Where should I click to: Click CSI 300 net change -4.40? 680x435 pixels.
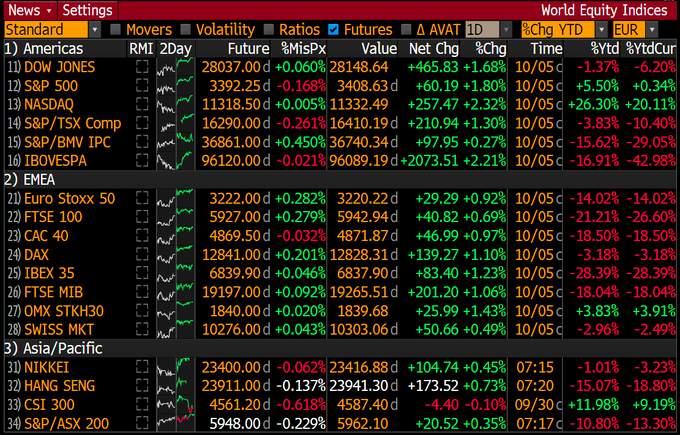pyautogui.click(x=441, y=404)
